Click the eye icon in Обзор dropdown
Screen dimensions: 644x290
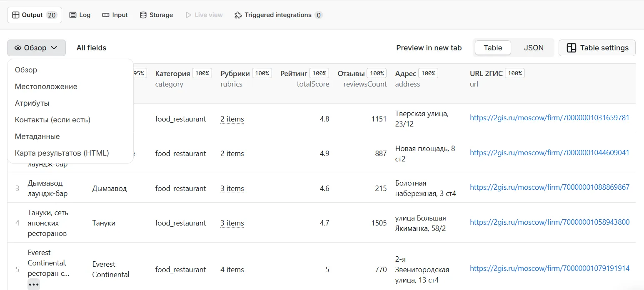[17, 48]
